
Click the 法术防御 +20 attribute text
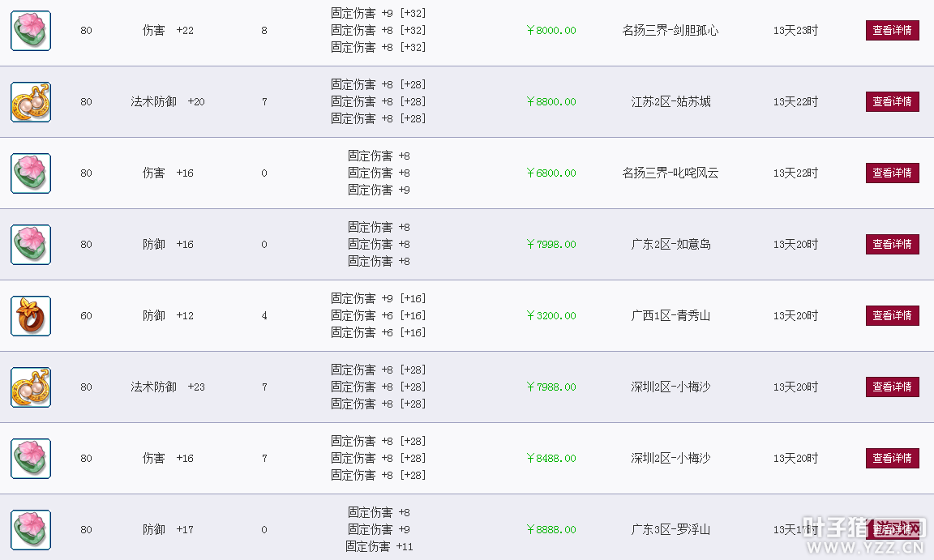tap(167, 102)
